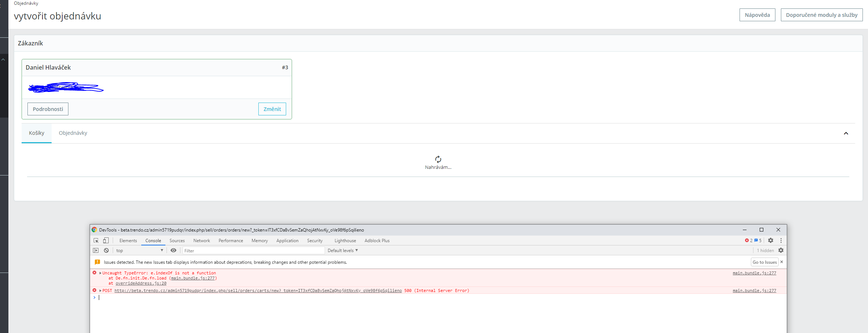The width and height of the screenshot is (868, 333).
Task: Expand the Uncaught TypeError stack trace
Action: tap(100, 273)
